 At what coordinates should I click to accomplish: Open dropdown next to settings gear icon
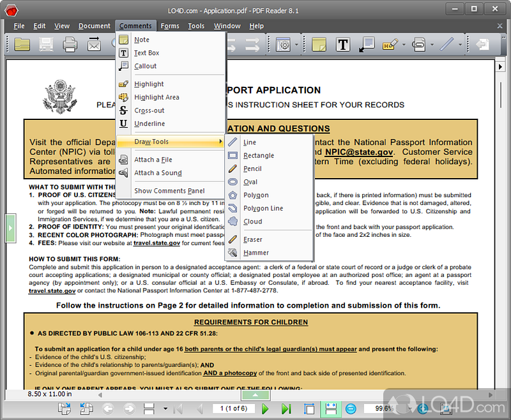296,45
